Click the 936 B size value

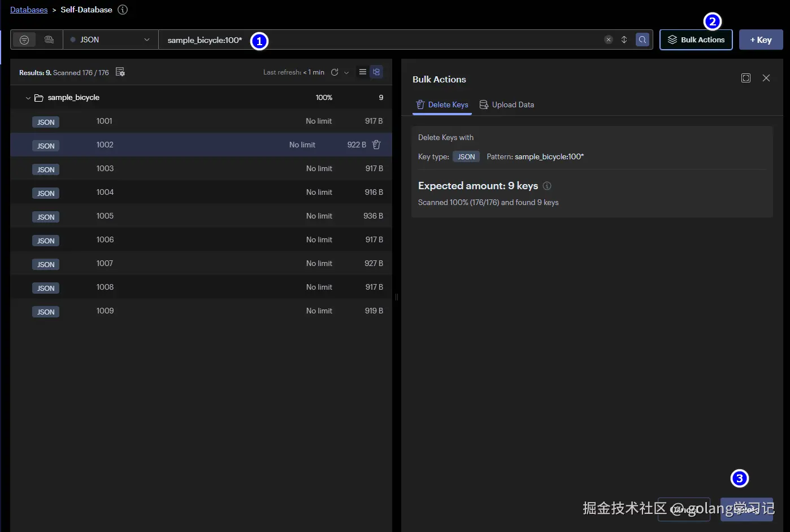pos(373,216)
